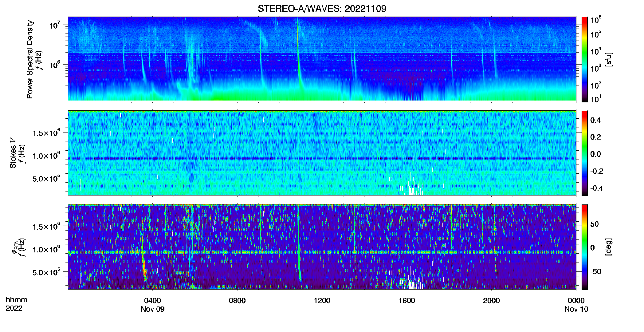This screenshot has width=644, height=332.
Task: Click the 1.5×10^6 tick label of Stokes V panel
Action: pyautogui.click(x=46, y=133)
